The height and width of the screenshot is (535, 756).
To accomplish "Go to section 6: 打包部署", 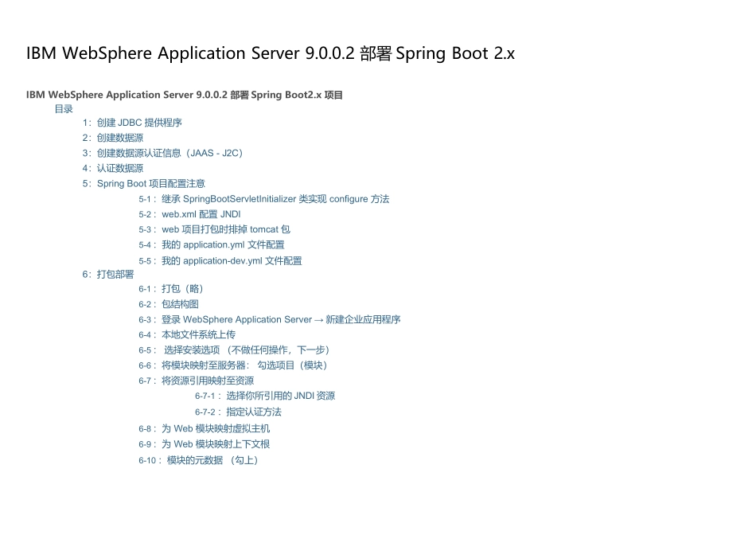I will (108, 275).
